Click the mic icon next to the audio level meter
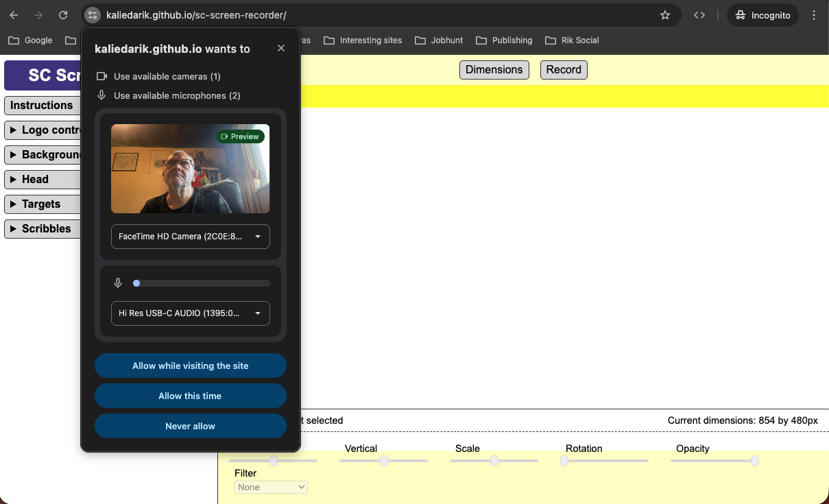 [117, 283]
